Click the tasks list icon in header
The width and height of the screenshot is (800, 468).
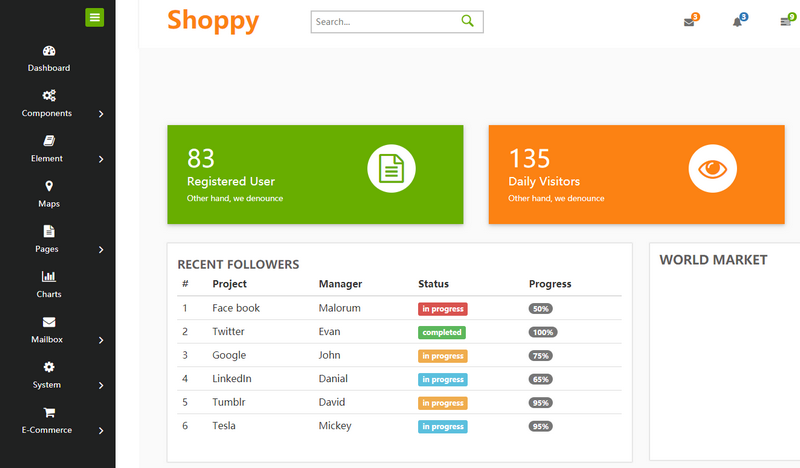pyautogui.click(x=786, y=22)
